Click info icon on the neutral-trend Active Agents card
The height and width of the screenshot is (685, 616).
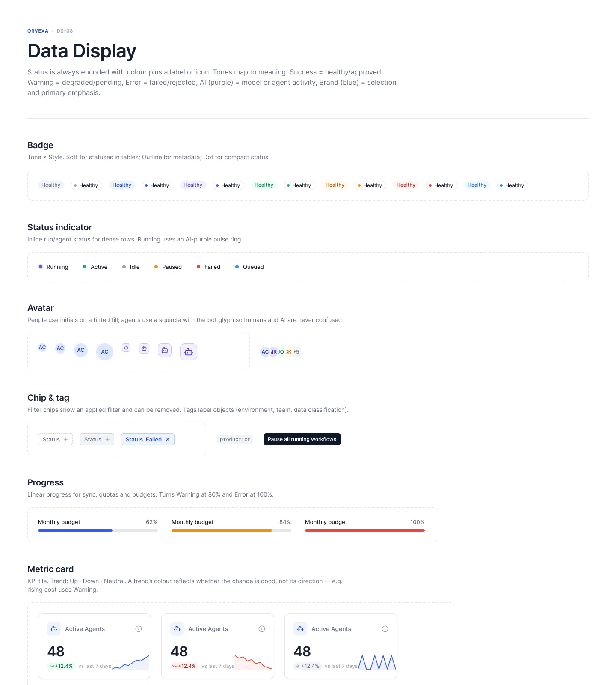385,629
